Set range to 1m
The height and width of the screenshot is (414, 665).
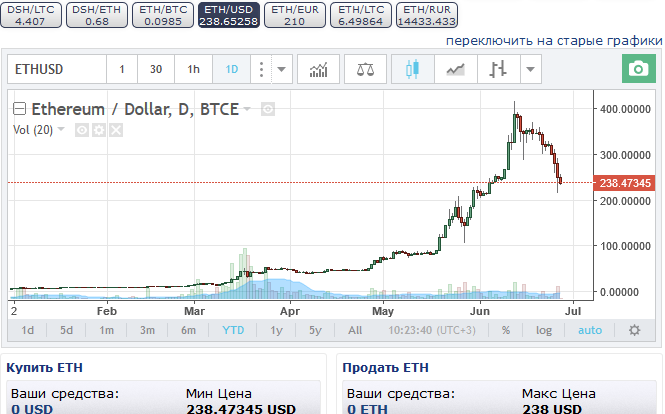(106, 330)
